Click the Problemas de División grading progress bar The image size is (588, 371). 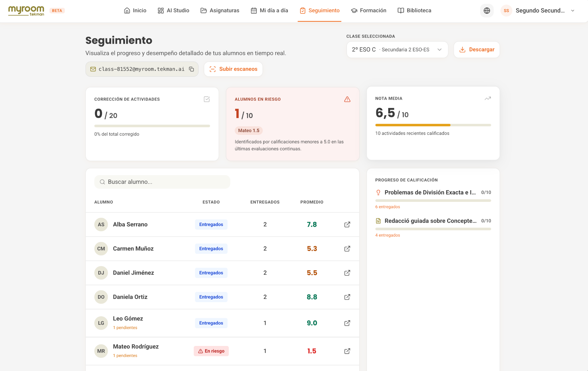tap(433, 201)
